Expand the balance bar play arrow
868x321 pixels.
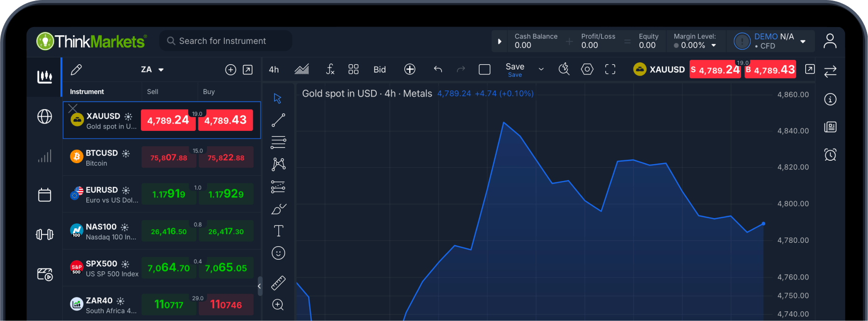tap(499, 42)
